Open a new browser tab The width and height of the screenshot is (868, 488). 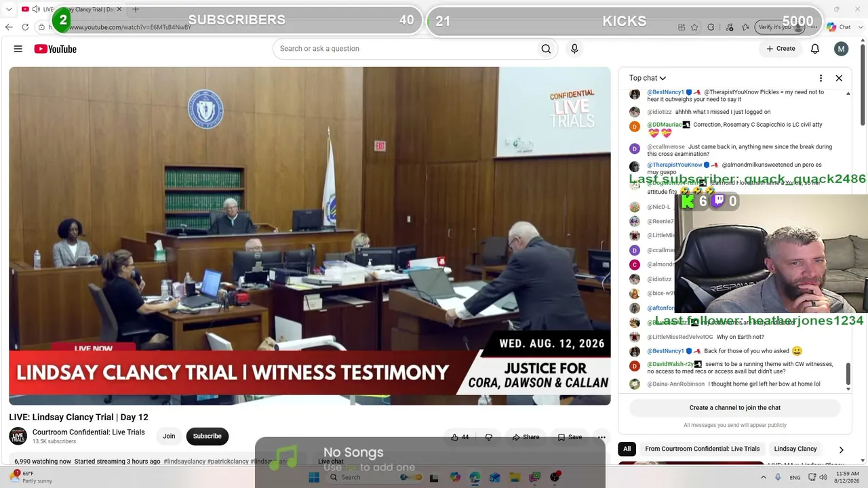click(136, 9)
